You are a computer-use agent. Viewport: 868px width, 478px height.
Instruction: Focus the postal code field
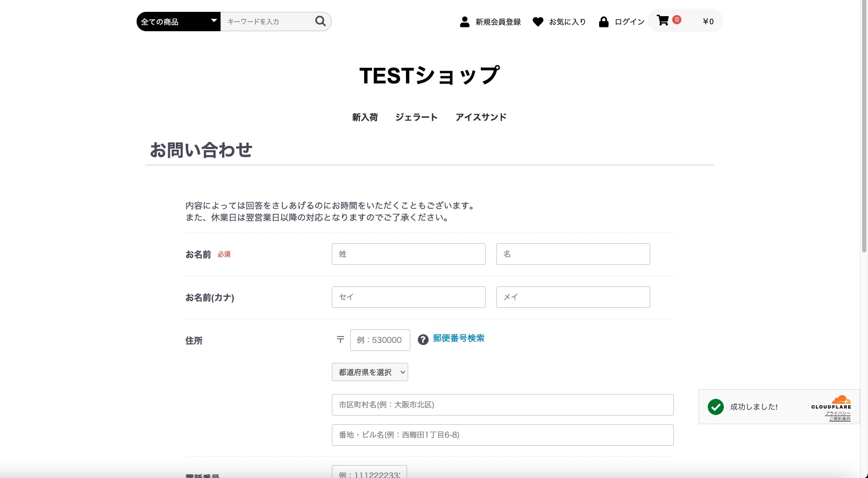click(x=380, y=340)
